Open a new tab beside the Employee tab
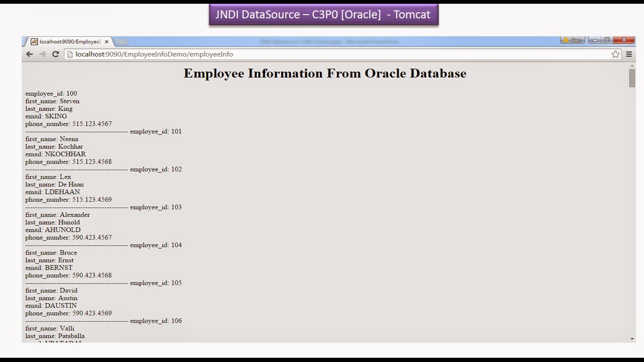 [121, 42]
